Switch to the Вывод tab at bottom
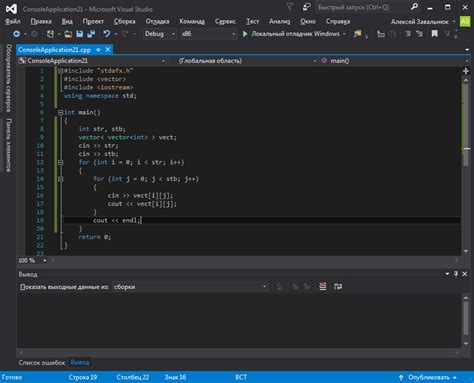This screenshot has height=383, width=474. tap(80, 362)
